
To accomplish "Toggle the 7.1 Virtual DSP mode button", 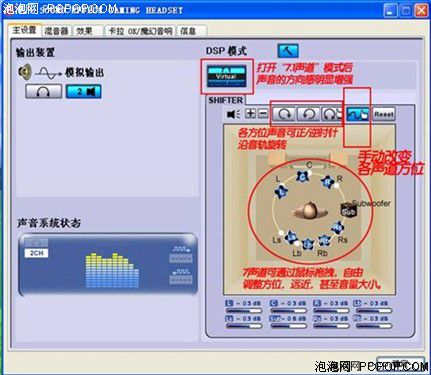I will pyautogui.click(x=226, y=76).
